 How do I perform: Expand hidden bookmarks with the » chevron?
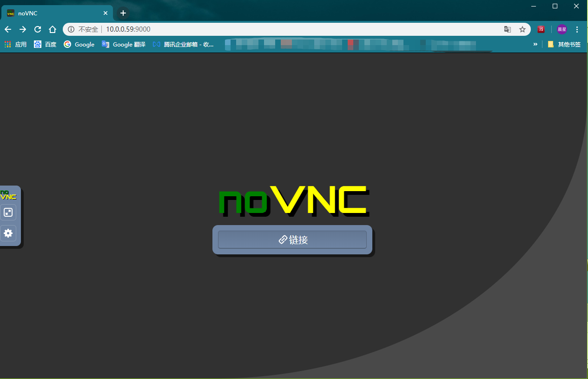point(535,44)
